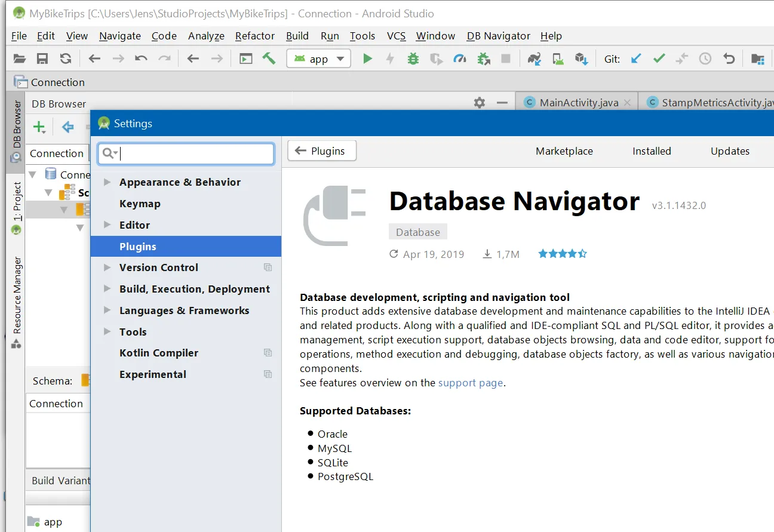Open DB Browser settings gear icon
This screenshot has width=774, height=532.
480,103
